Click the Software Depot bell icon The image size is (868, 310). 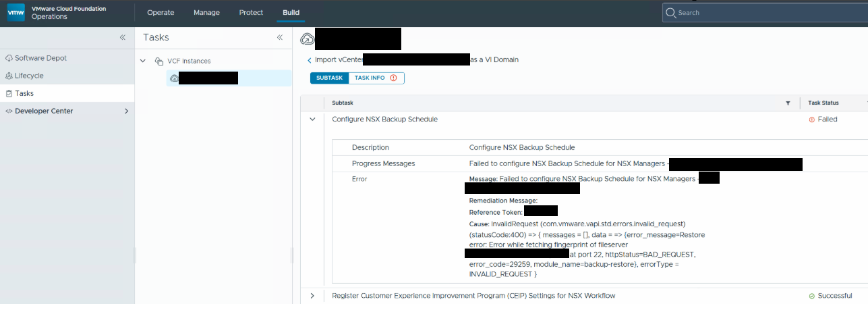point(9,58)
